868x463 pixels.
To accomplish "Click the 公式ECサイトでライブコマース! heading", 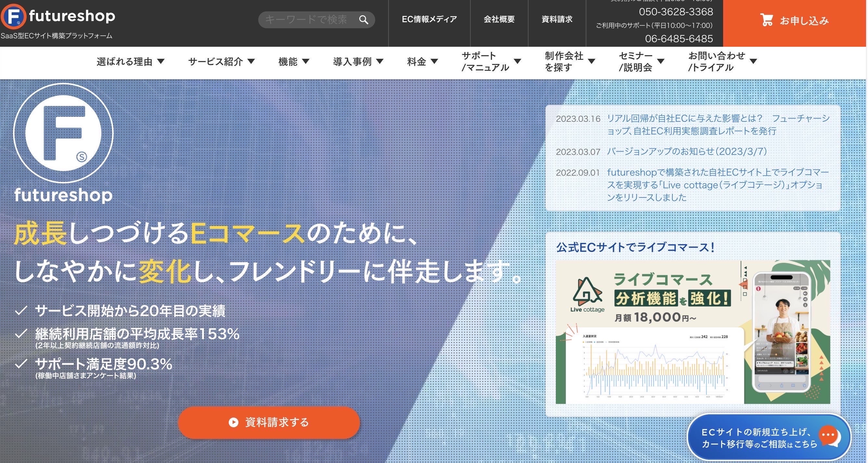I will (635, 247).
